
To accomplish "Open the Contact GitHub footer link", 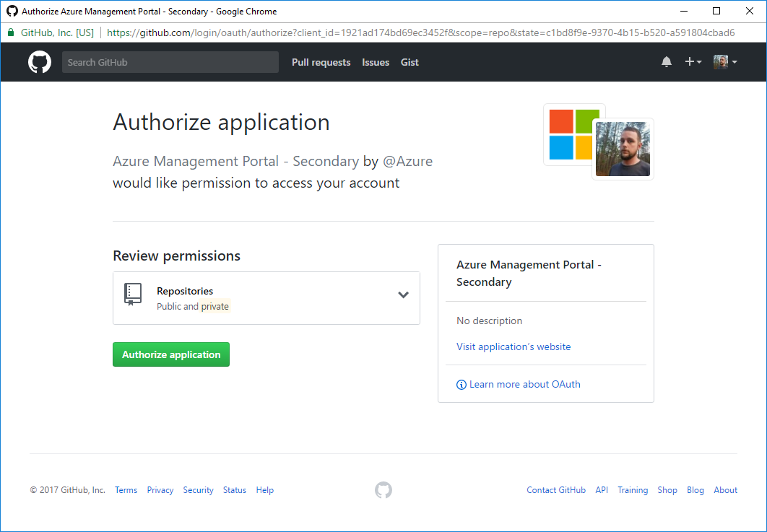I will tap(556, 490).
